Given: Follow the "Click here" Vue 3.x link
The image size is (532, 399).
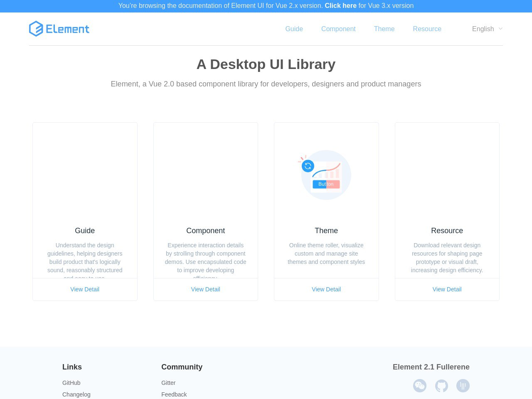Looking at the screenshot, I should pos(340,6).
